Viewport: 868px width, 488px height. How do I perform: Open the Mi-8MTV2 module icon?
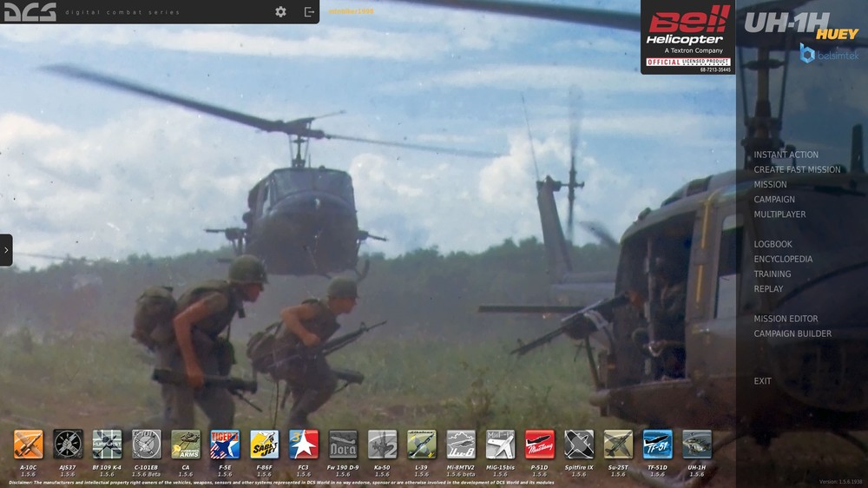click(461, 445)
